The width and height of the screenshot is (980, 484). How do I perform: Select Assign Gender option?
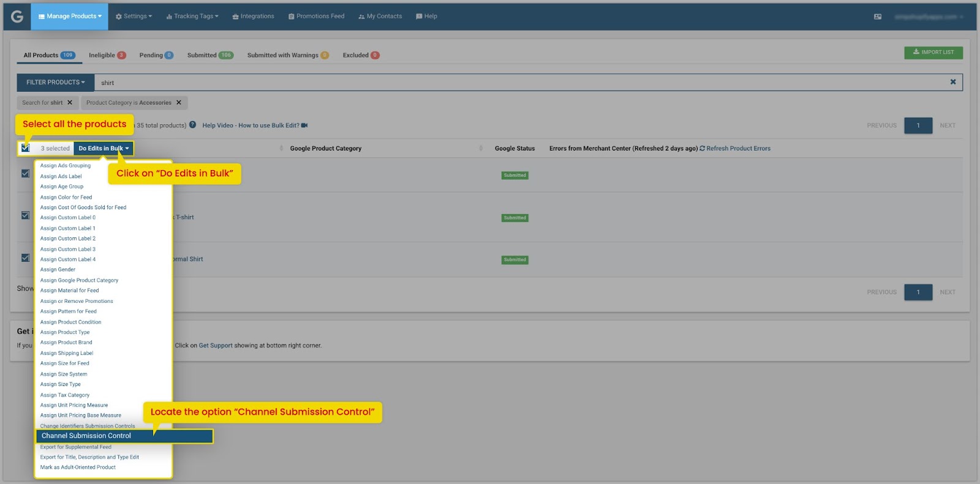pyautogui.click(x=58, y=270)
